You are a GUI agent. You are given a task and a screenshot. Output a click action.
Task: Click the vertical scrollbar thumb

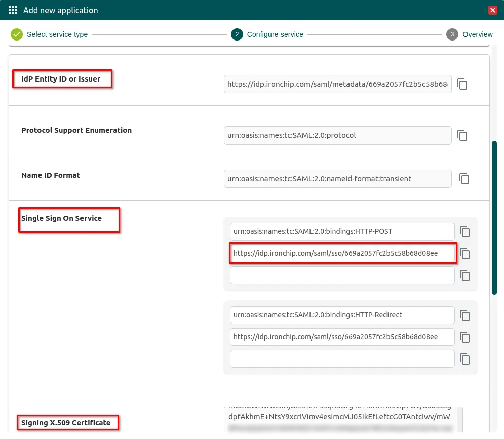click(494, 218)
